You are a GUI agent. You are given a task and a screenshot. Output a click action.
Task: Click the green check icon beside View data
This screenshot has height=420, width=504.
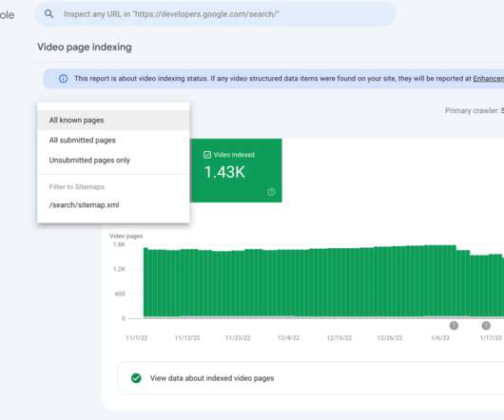pyautogui.click(x=136, y=378)
